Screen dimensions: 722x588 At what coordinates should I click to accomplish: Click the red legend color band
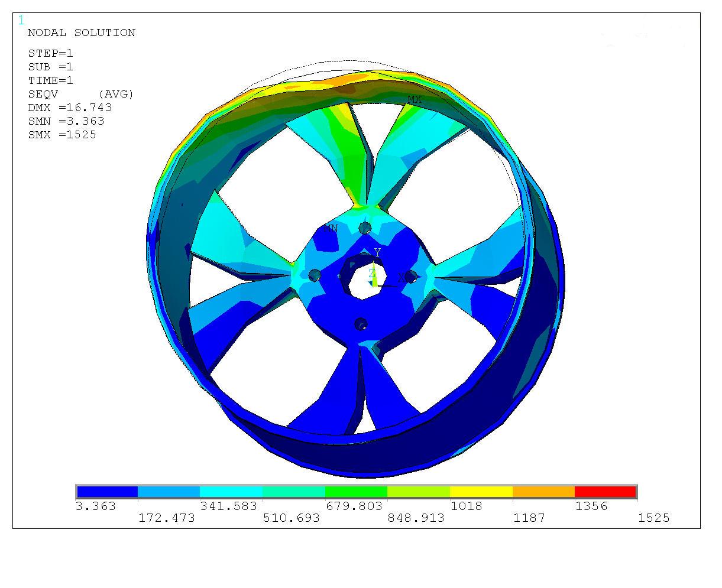point(605,492)
